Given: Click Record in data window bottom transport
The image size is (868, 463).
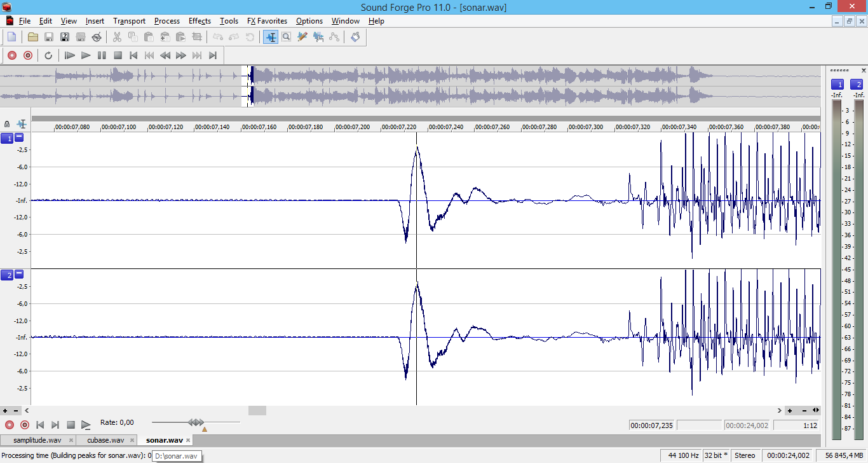Looking at the screenshot, I should [x=9, y=425].
